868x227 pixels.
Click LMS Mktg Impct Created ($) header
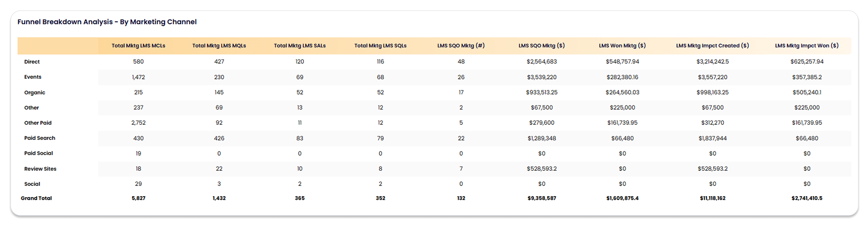712,46
